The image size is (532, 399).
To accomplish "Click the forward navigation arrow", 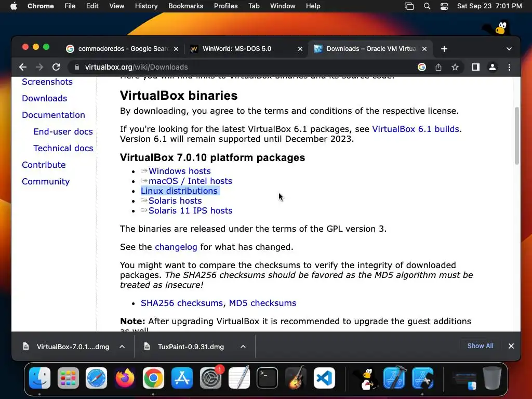I will [x=39, y=67].
